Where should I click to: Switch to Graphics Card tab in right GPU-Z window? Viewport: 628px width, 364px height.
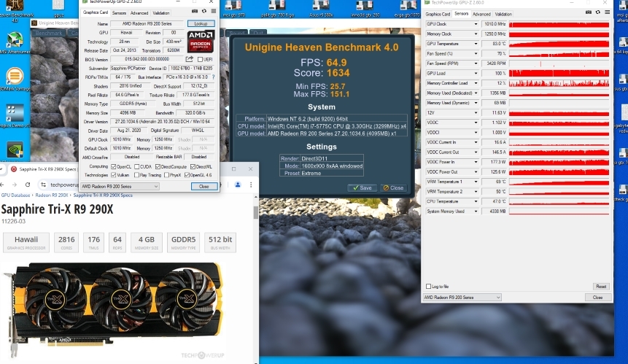point(438,14)
